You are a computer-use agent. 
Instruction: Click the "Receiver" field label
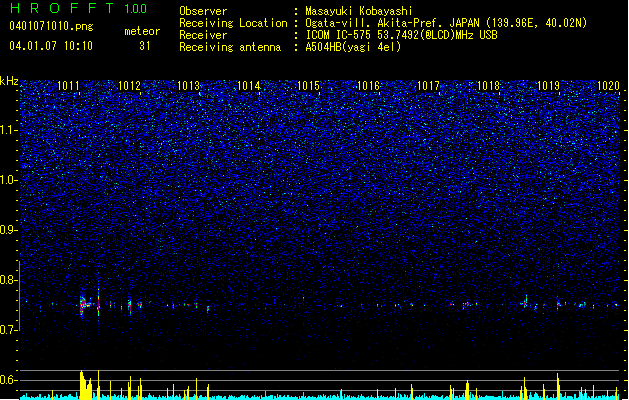[x=203, y=35]
